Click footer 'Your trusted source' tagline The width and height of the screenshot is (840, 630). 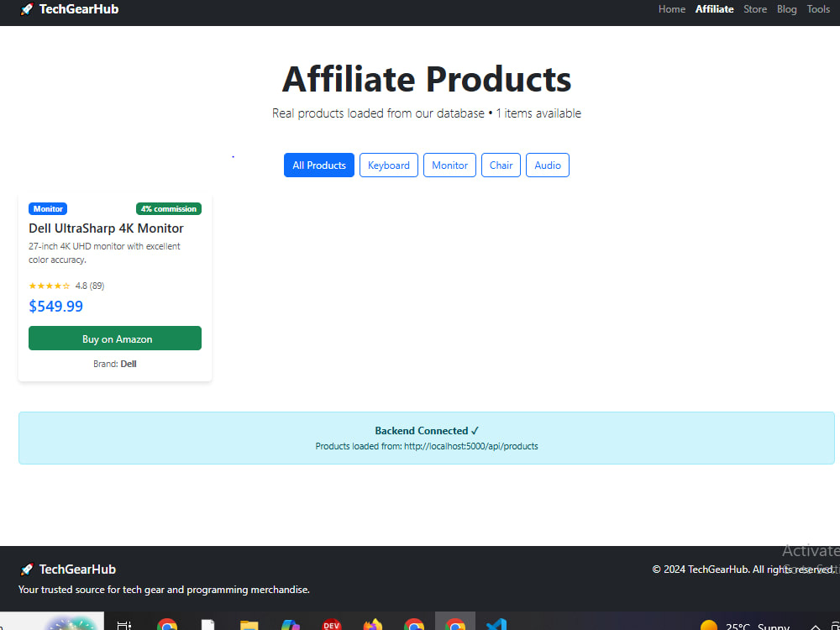click(164, 590)
